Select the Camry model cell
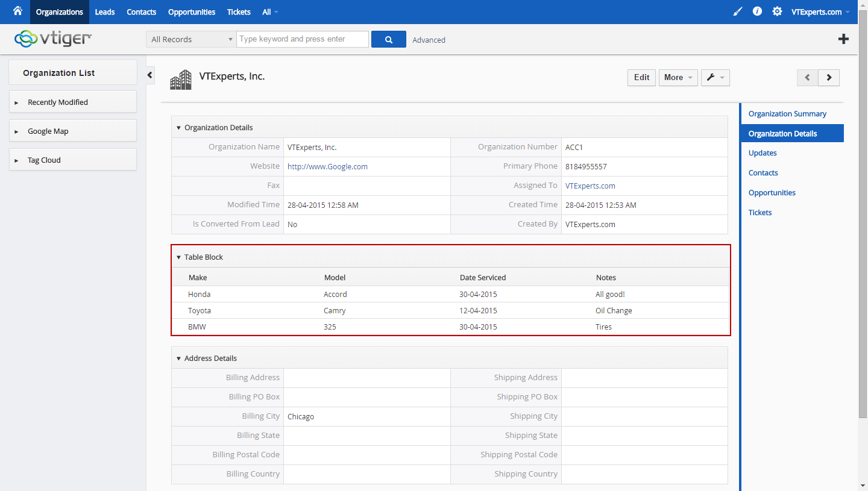The width and height of the screenshot is (868, 491). point(335,310)
